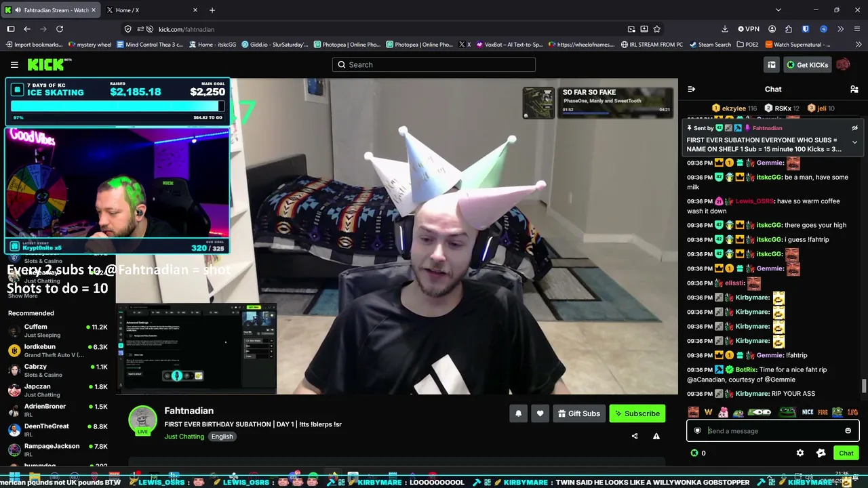868x488 pixels.
Task: Click the Send a message field
Action: point(773,430)
